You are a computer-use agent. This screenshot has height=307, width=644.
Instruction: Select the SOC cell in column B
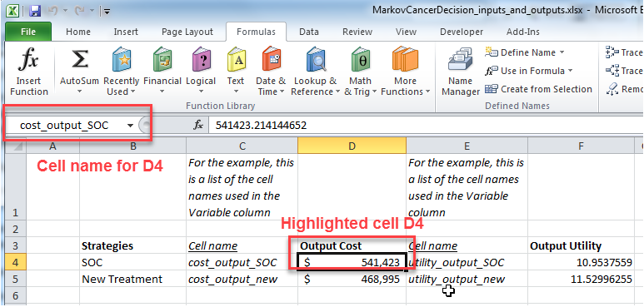(132, 262)
